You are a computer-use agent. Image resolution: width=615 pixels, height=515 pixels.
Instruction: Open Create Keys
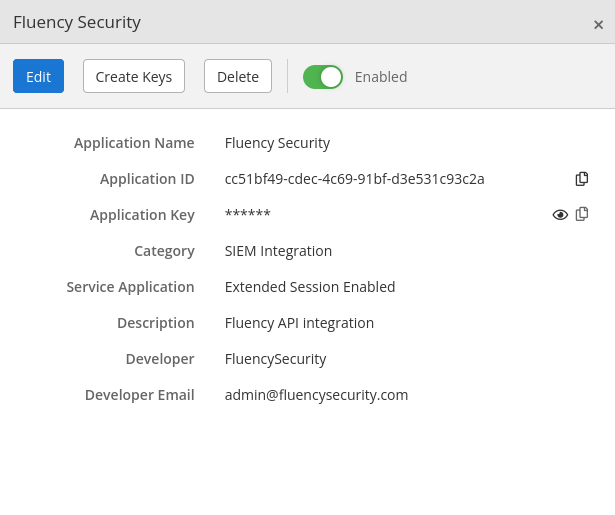click(x=134, y=76)
